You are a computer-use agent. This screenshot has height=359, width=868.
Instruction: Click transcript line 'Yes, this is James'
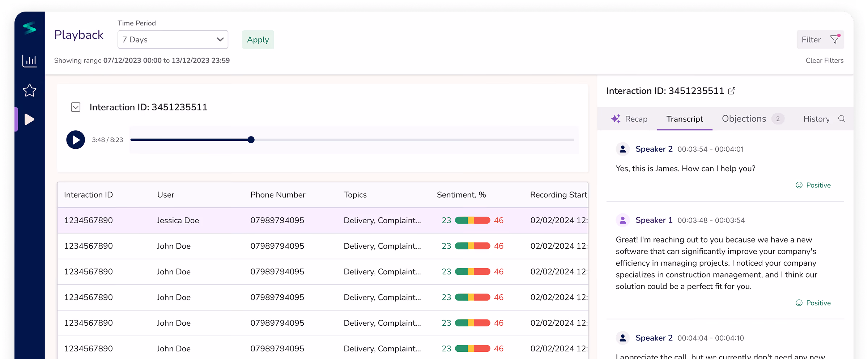tap(685, 169)
